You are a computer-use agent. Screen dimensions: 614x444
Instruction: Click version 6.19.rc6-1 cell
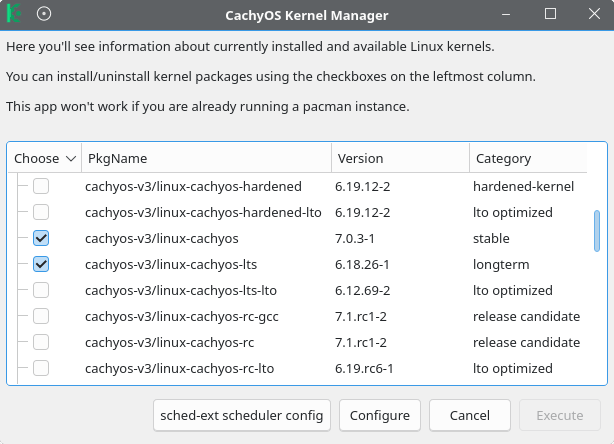pyautogui.click(x=364, y=368)
